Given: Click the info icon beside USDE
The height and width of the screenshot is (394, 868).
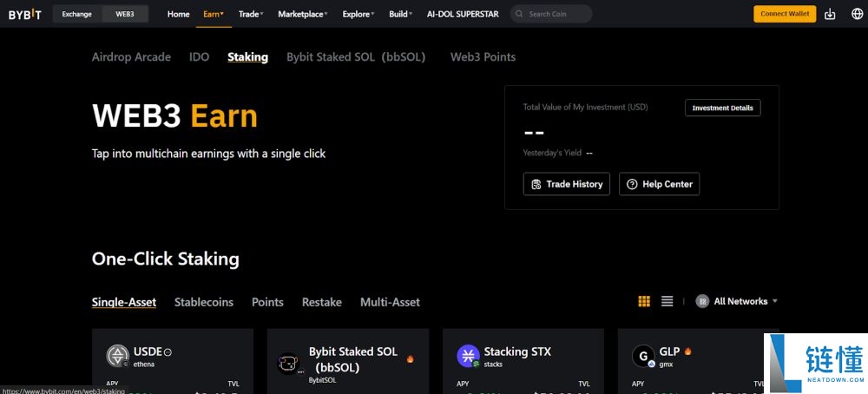Looking at the screenshot, I should point(168,352).
